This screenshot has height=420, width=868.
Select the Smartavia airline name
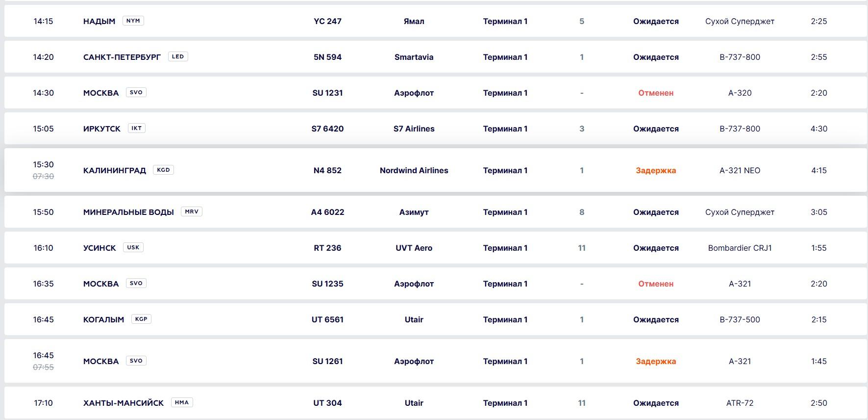(414, 57)
